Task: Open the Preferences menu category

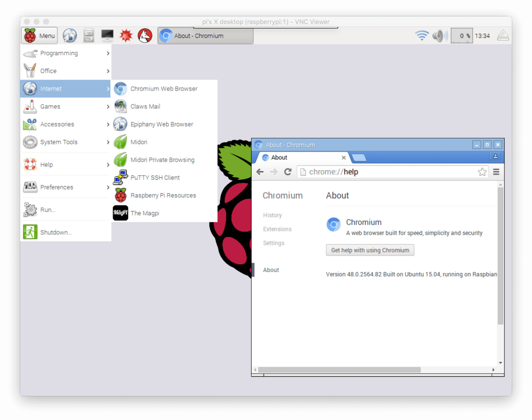Action: [66, 187]
